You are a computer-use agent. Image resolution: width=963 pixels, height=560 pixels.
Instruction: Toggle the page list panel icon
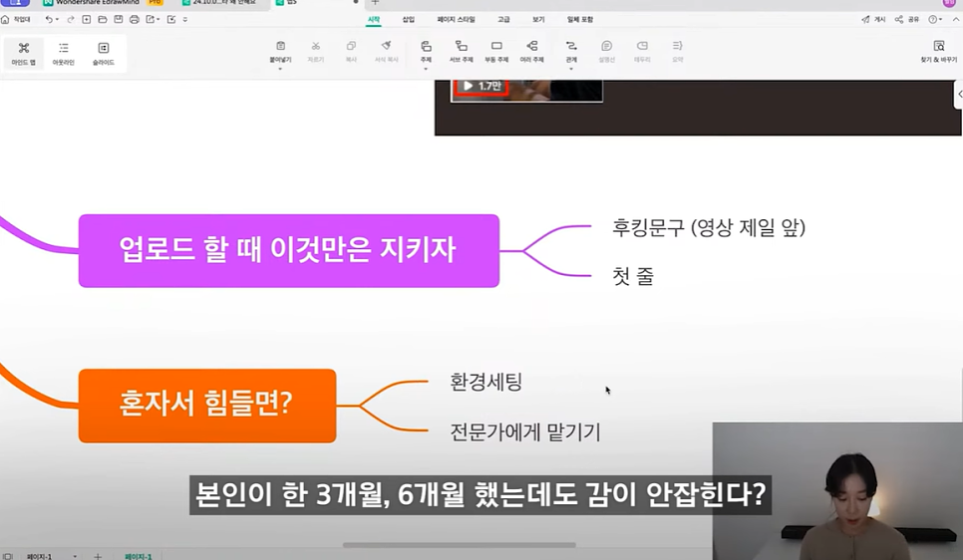pyautogui.click(x=8, y=556)
